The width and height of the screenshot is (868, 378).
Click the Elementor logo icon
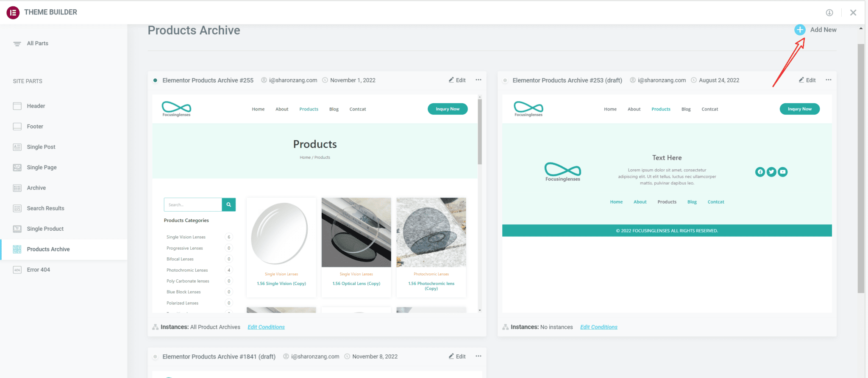13,12
